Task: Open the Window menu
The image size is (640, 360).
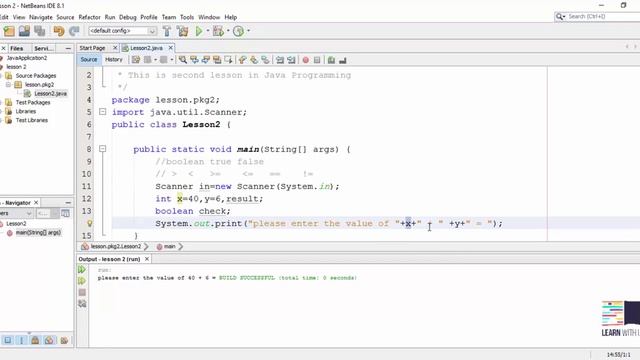Action: click(x=209, y=17)
